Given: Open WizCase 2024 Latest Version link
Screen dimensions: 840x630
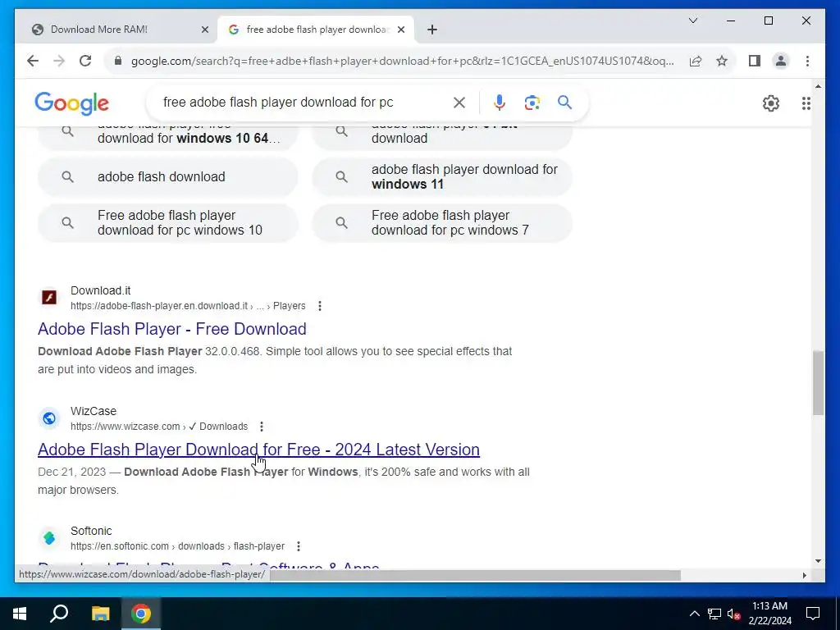Looking at the screenshot, I should (258, 450).
